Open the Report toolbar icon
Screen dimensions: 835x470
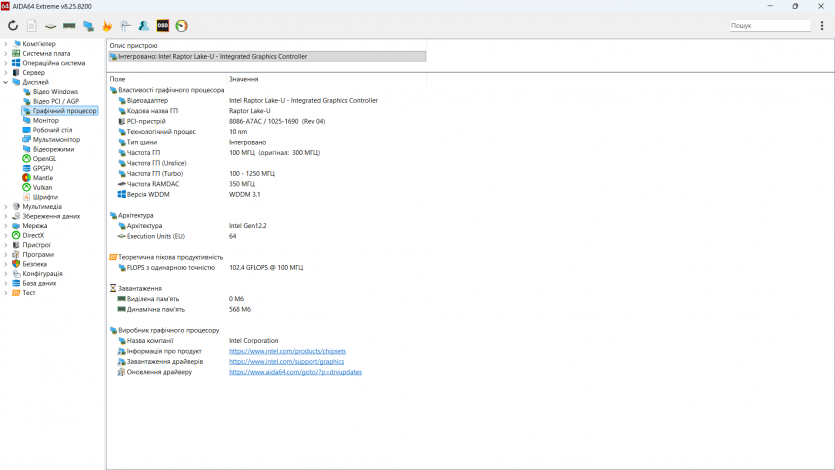pyautogui.click(x=32, y=25)
